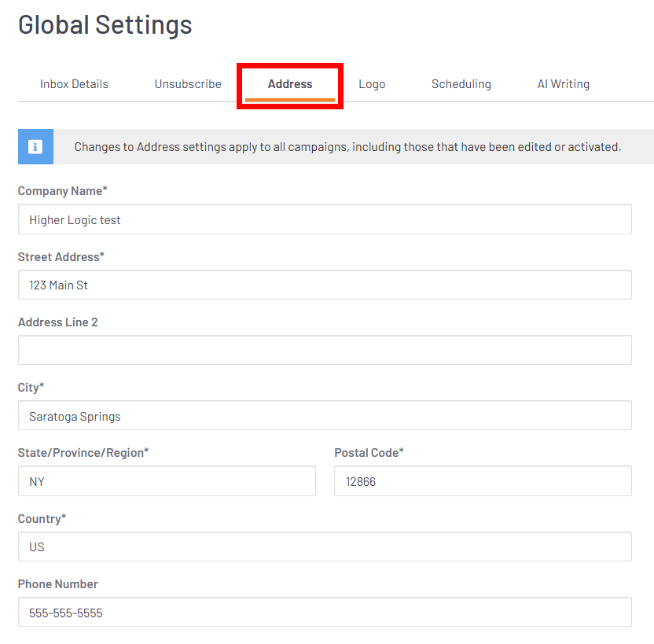Click the Street Address label
Screen dimensions: 654x644
pyautogui.click(x=61, y=257)
